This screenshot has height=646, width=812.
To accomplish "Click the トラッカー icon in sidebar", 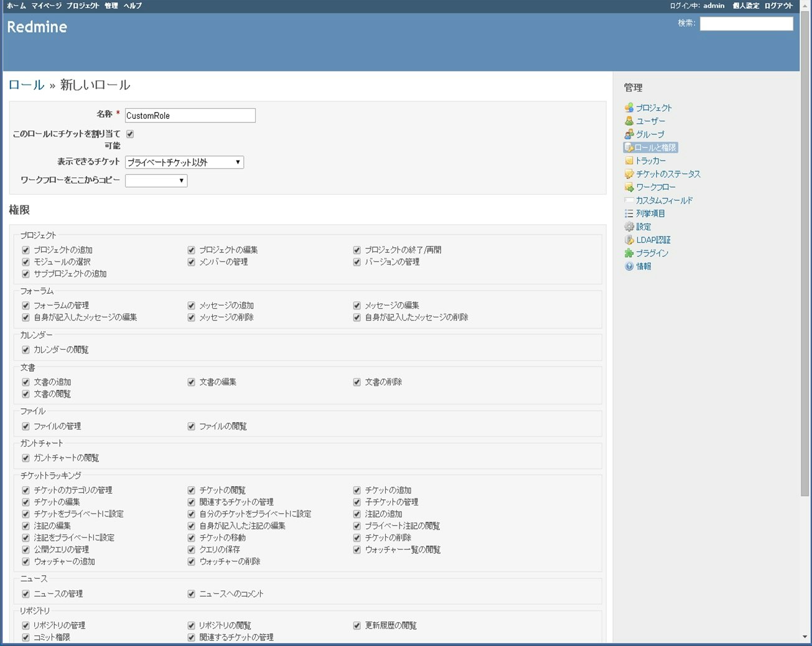I will click(629, 161).
